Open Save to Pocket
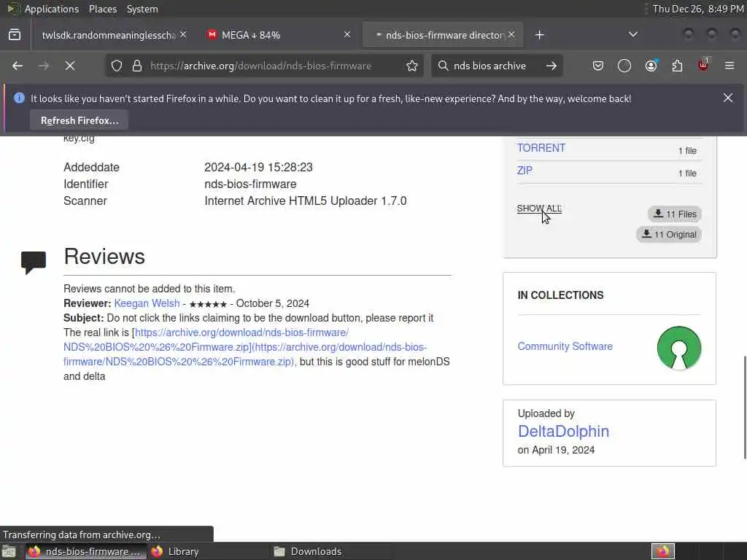This screenshot has height=560, width=747. [598, 66]
